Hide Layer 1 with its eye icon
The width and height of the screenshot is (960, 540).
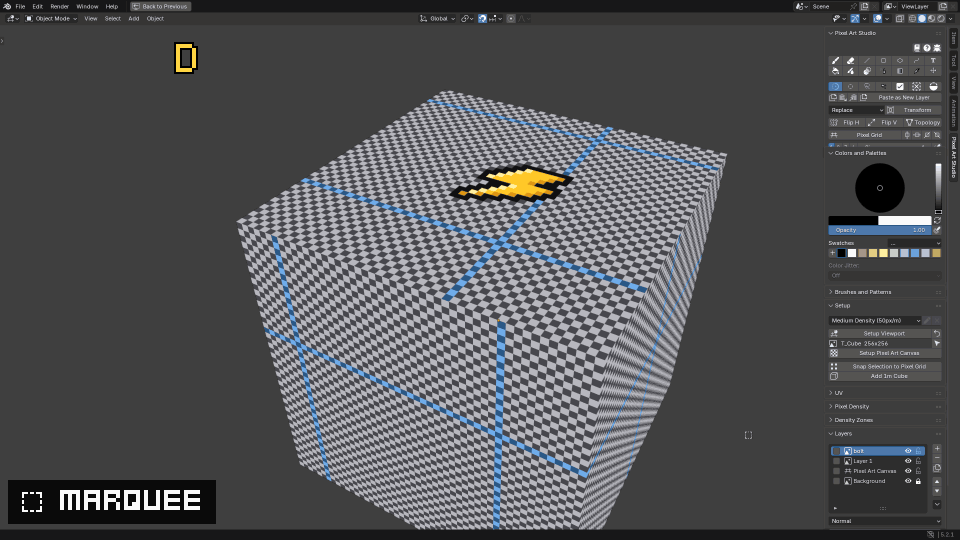coord(908,461)
